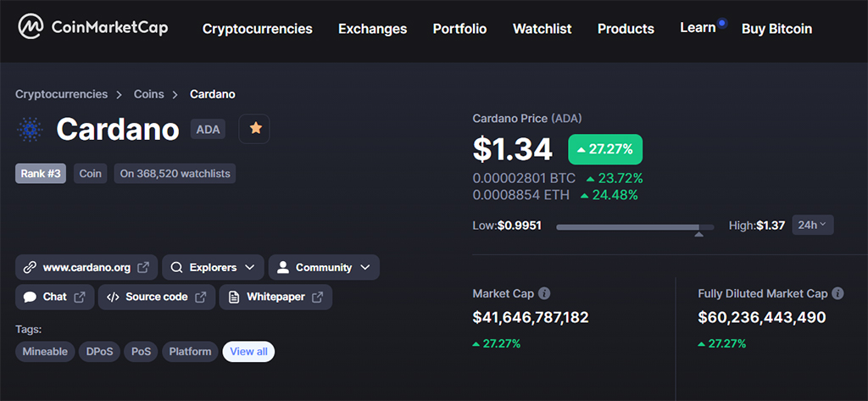Click the info icon next to Market Cap
The width and height of the screenshot is (868, 401).
pyautogui.click(x=545, y=293)
